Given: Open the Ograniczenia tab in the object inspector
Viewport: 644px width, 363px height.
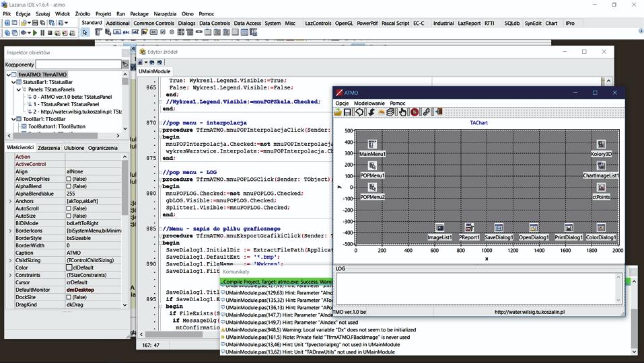Looking at the screenshot, I should pos(103,148).
